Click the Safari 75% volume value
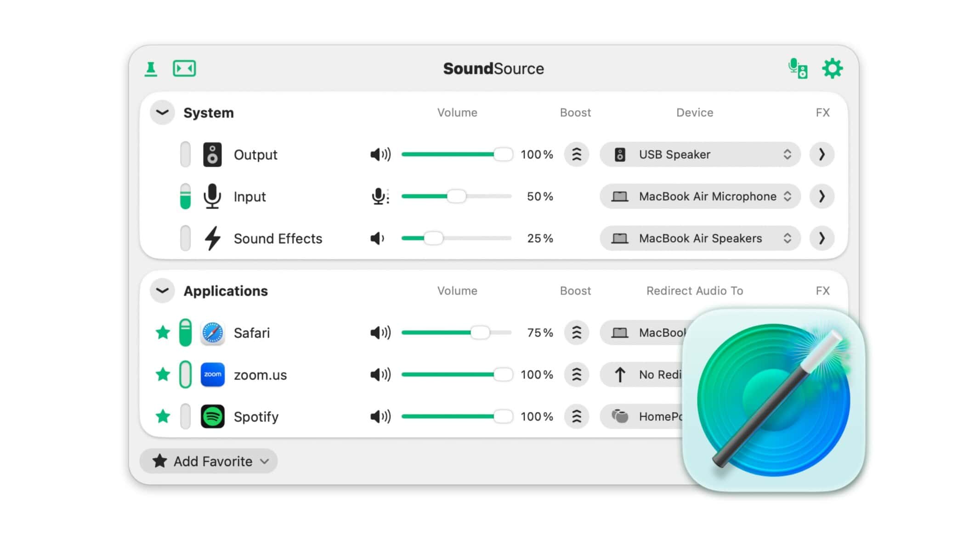 click(x=540, y=333)
